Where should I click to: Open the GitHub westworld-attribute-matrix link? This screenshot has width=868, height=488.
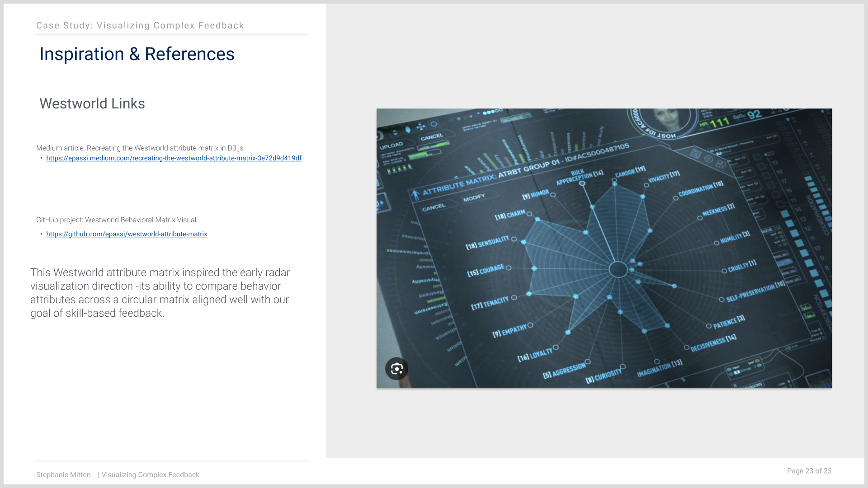[127, 234]
